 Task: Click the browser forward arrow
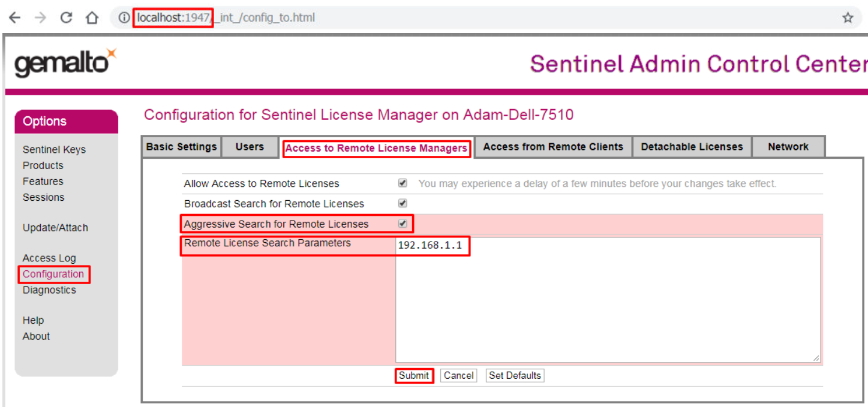coord(40,18)
